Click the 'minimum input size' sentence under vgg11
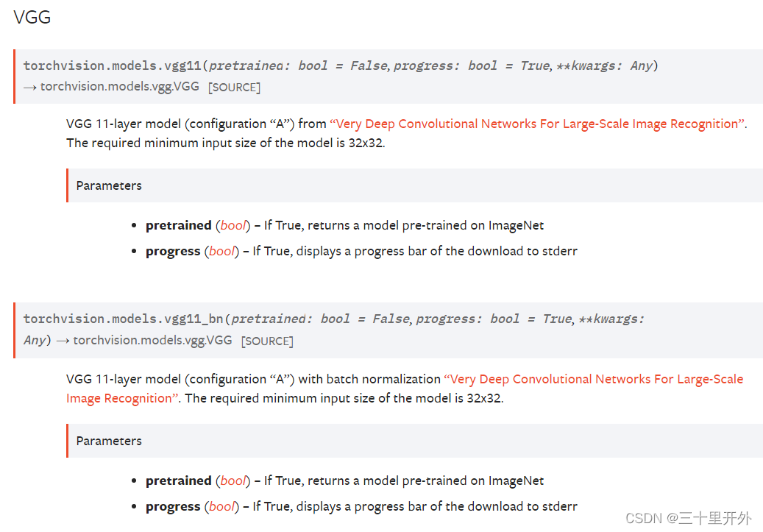 click(226, 143)
